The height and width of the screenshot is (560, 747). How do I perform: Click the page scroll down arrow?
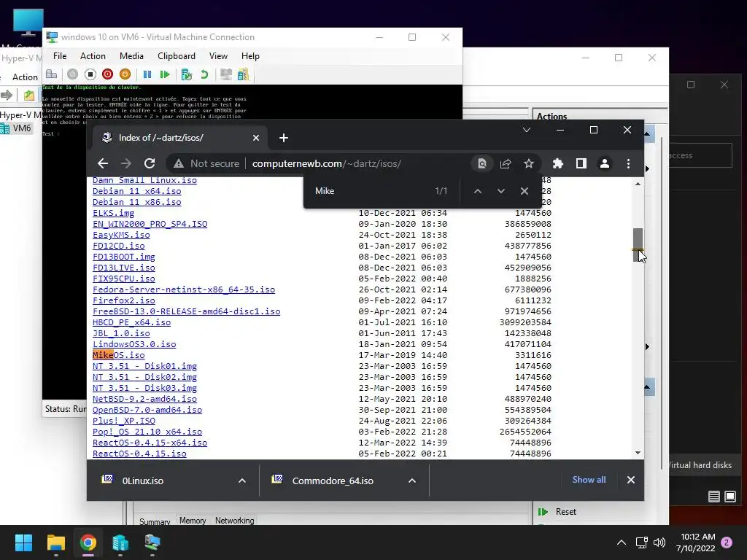(x=638, y=453)
